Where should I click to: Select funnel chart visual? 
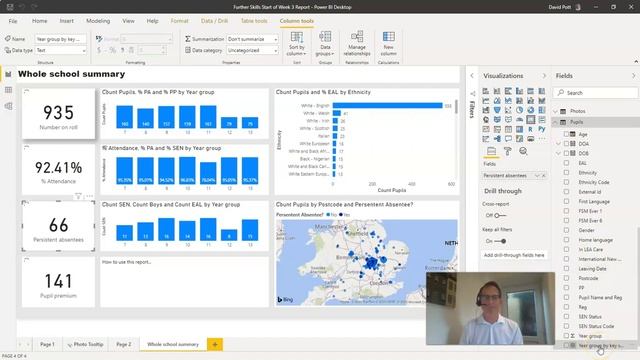(x=497, y=110)
